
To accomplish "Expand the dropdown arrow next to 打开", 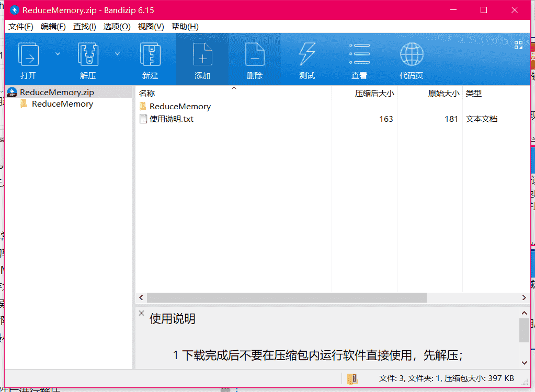I will [x=58, y=54].
